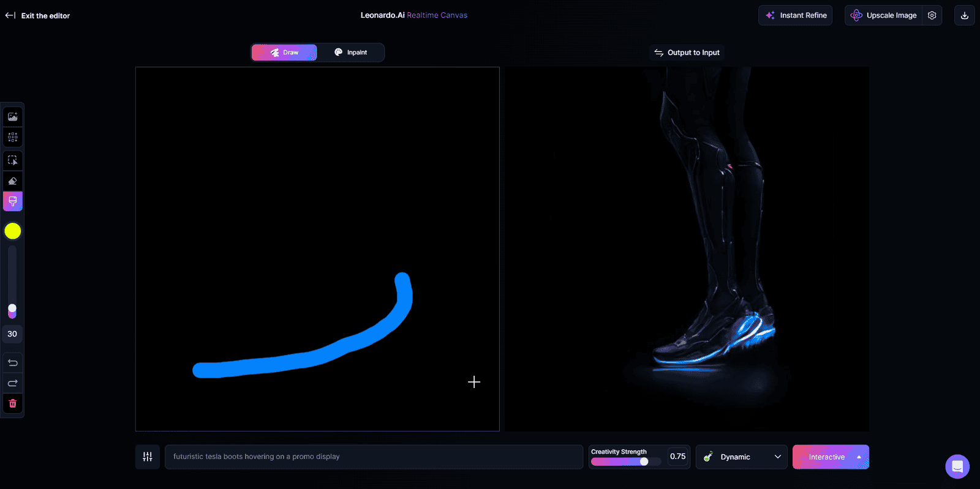Click the Leonardo.Ai Realtime Canvas title
Viewport: 980px width, 489px height.
[x=414, y=15]
